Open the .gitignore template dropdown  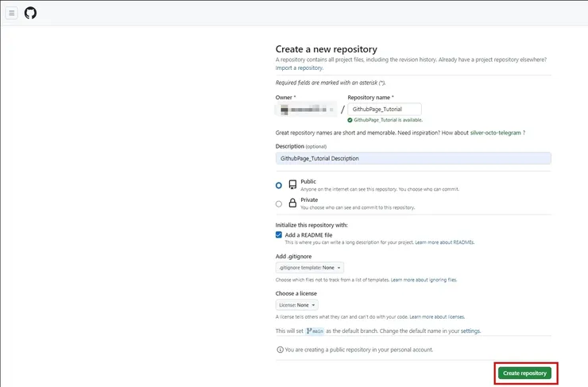click(x=309, y=268)
